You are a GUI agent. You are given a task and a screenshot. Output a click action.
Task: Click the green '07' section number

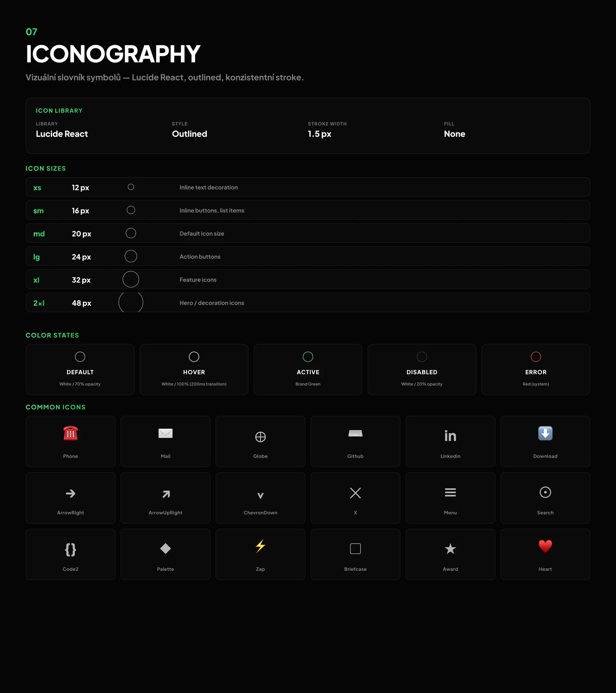tap(31, 32)
